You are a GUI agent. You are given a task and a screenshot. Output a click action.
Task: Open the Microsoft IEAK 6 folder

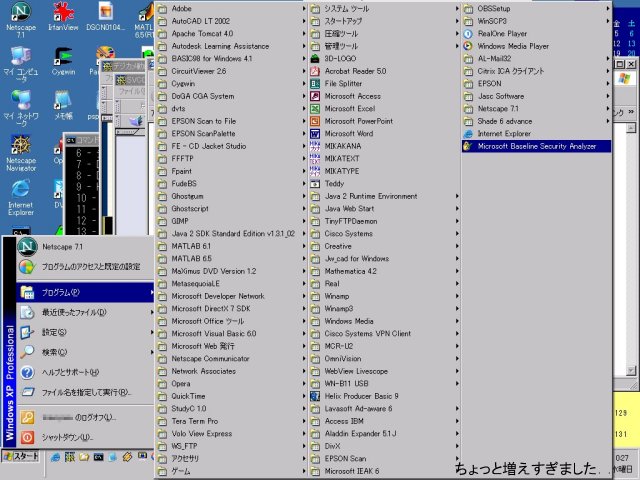point(383,471)
